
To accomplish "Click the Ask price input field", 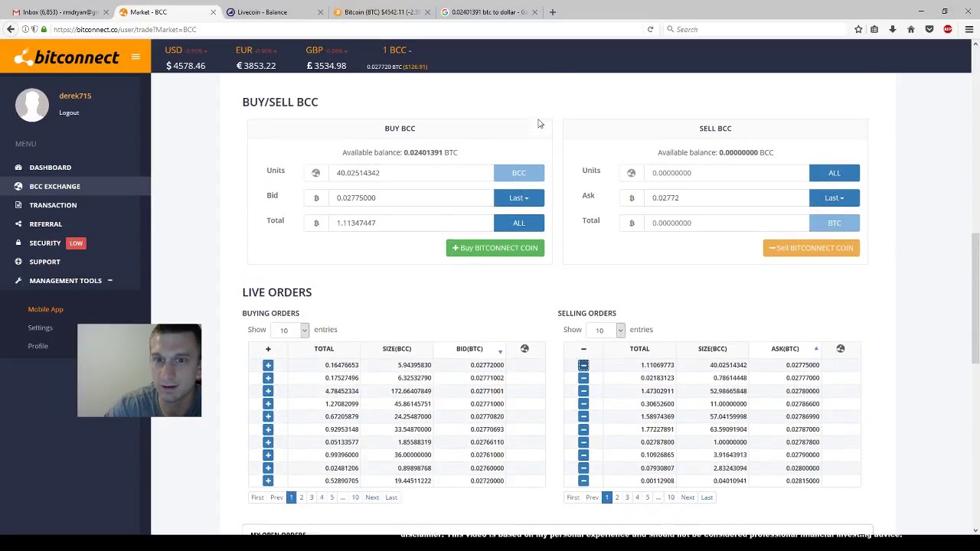I will pyautogui.click(x=727, y=197).
